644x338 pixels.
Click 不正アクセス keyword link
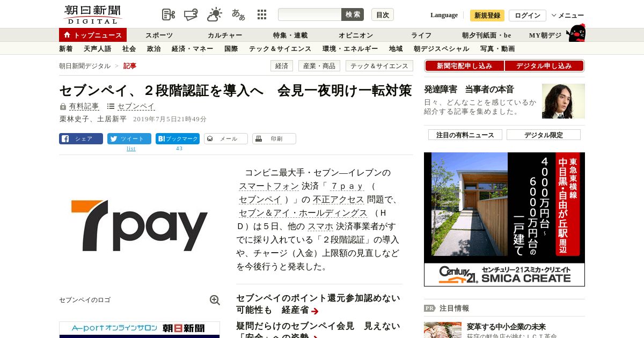click(339, 200)
